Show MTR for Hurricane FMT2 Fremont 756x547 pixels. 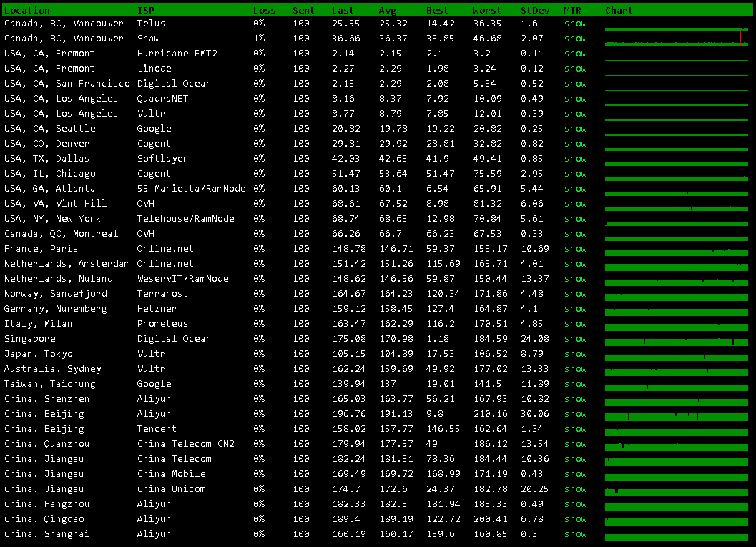(575, 53)
